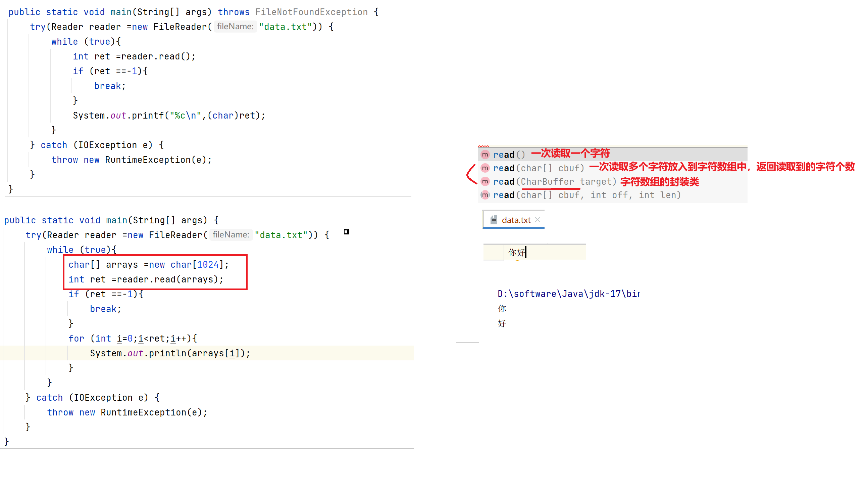Click method icon for read(char[] cbuf, int off, int len)

coord(485,195)
